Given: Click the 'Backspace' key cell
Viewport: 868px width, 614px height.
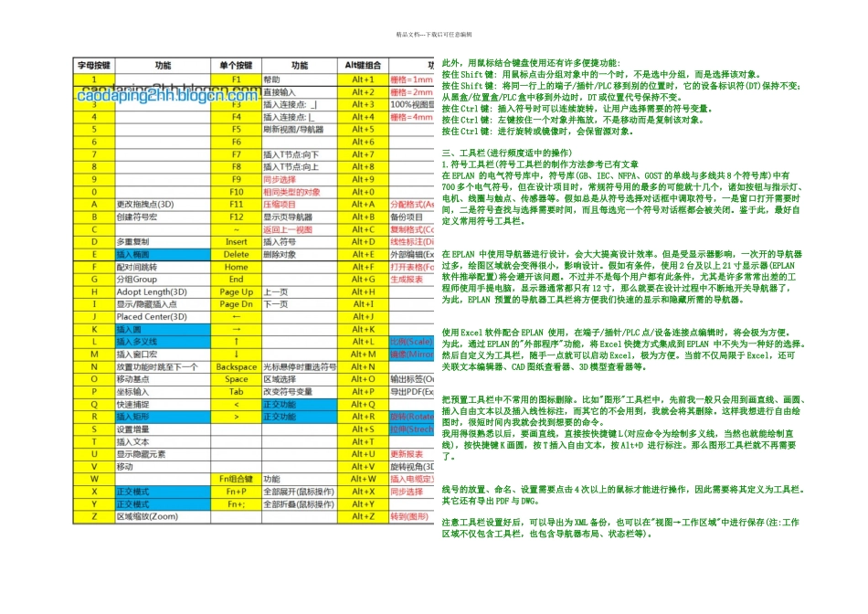Looking at the screenshot, I should [236, 366].
